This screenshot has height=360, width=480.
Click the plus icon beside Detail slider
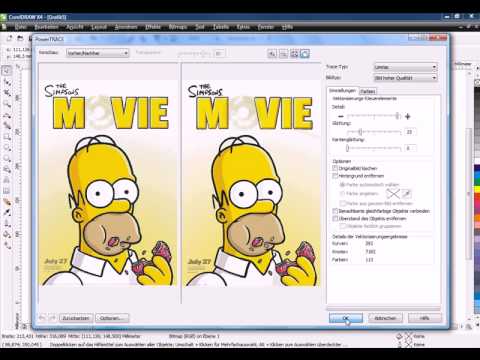pyautogui.click(x=407, y=116)
